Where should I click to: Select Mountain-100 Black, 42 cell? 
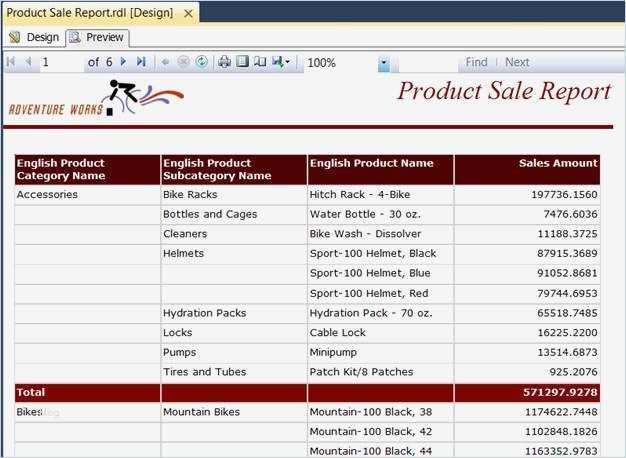[x=380, y=432]
